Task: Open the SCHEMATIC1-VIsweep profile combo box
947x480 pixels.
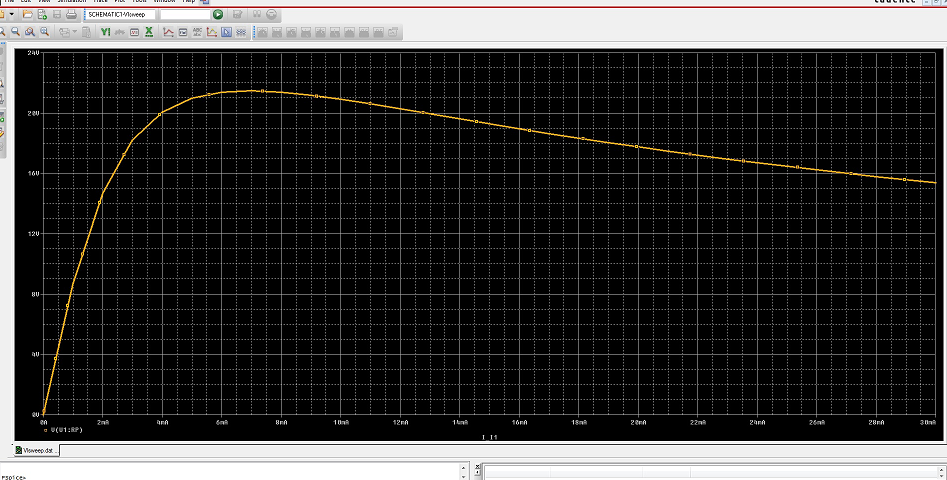Action: point(120,14)
